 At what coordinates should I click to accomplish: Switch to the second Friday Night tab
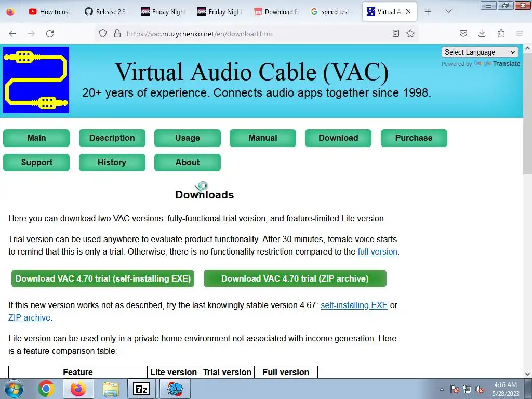pos(220,11)
